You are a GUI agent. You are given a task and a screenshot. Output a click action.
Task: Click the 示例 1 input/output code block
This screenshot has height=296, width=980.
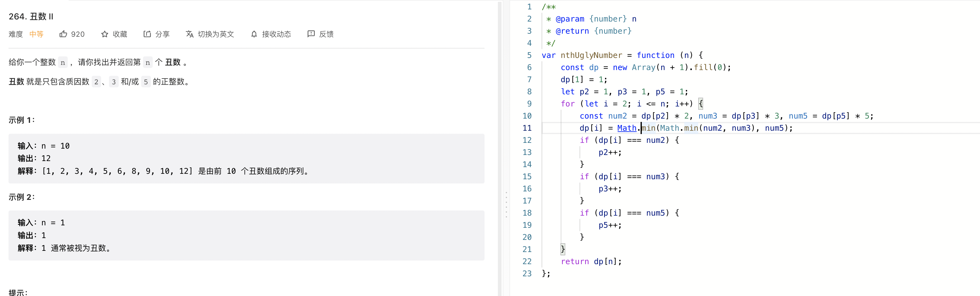pos(247,158)
